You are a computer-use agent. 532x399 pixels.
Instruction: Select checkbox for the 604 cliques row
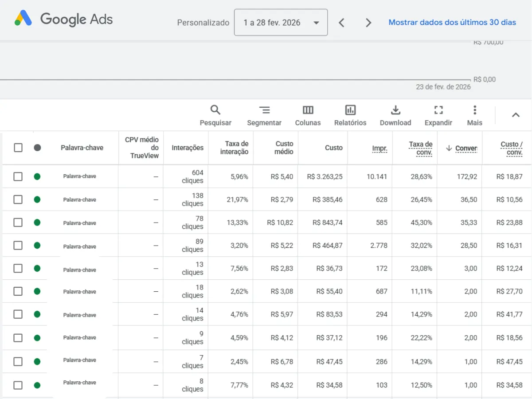click(x=18, y=176)
